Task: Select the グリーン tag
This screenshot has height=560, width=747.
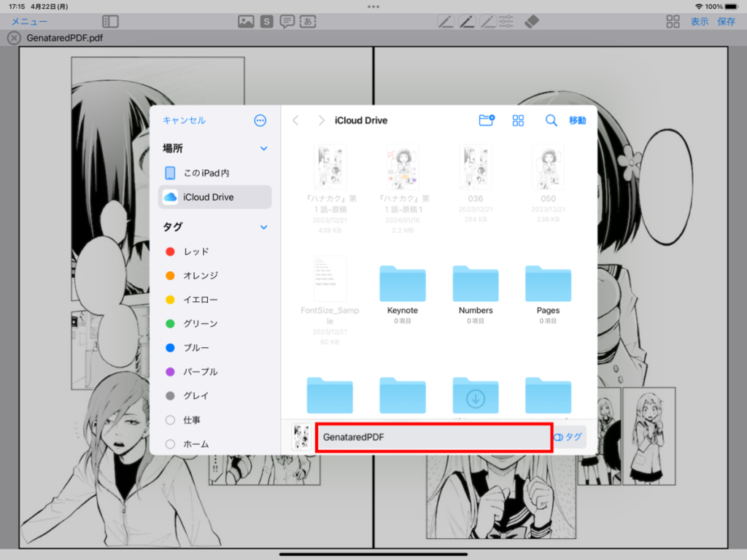Action: click(215, 324)
